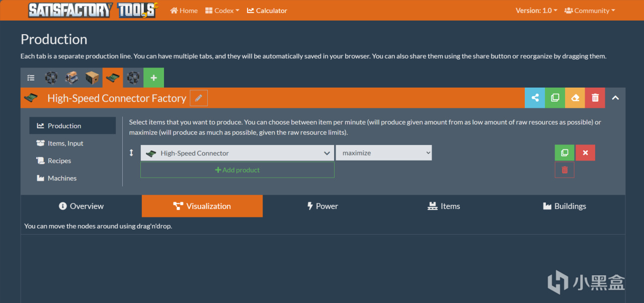Click the Satisfactory Tools logo

(92, 10)
